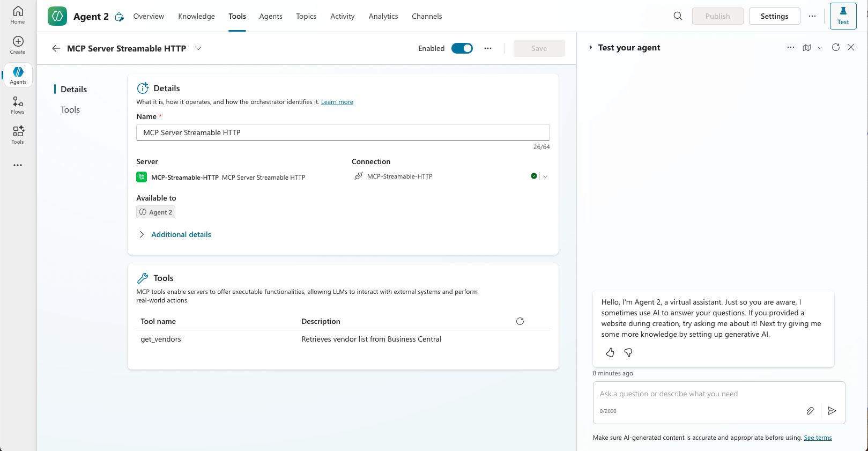Select the Tools tab in top navigation
The image size is (868, 451).
tap(237, 16)
